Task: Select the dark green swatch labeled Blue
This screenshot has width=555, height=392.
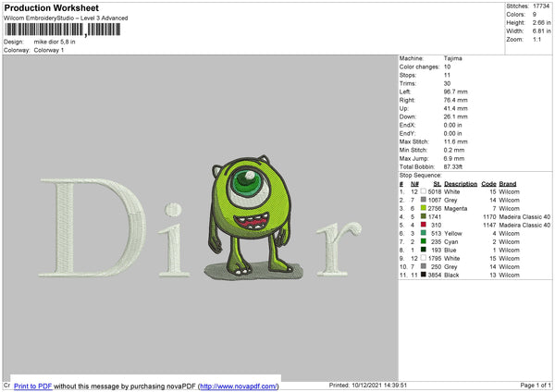Action: pos(424,250)
